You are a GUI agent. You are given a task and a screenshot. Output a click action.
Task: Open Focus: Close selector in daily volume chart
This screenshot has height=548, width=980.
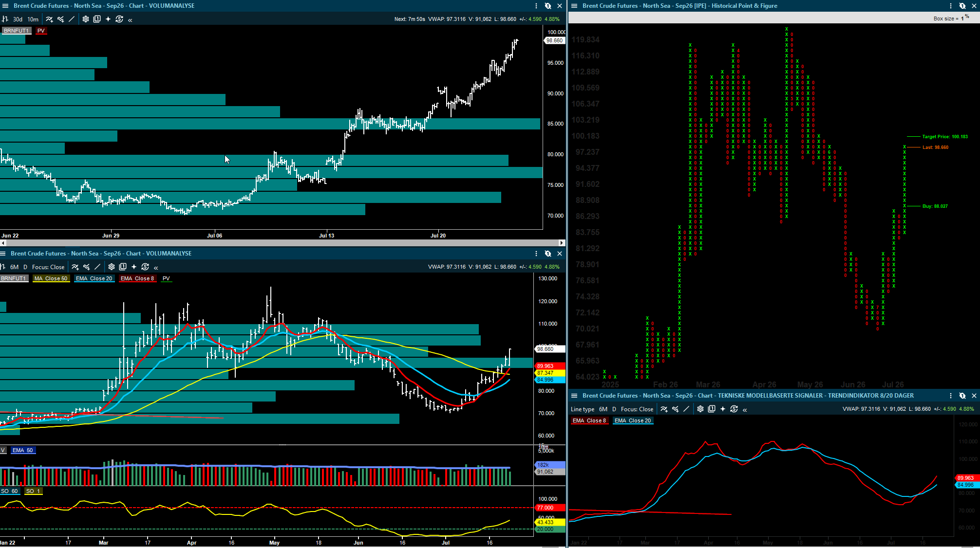[x=48, y=267]
